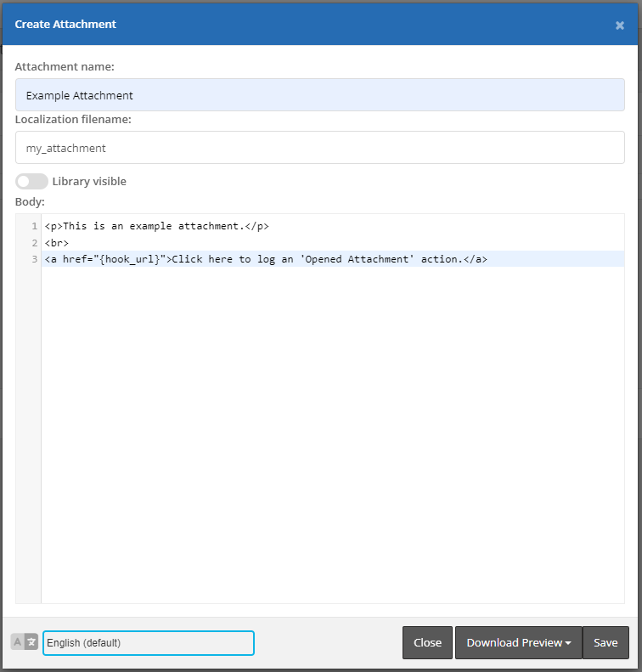Click line number 3 in editor gutter
The width and height of the screenshot is (642, 672).
click(x=34, y=259)
